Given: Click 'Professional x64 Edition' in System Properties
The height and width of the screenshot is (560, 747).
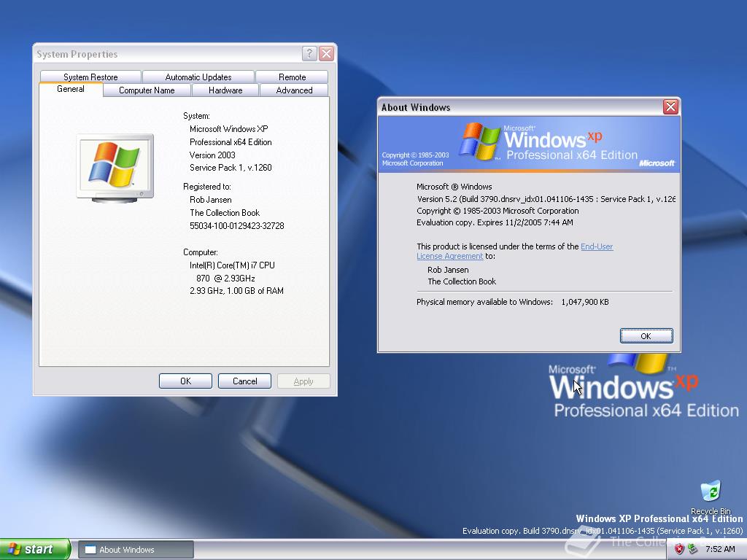Looking at the screenshot, I should click(231, 142).
